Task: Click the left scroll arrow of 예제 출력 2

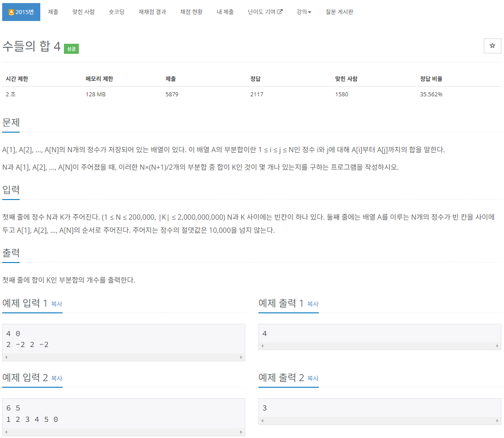Action: (262, 420)
